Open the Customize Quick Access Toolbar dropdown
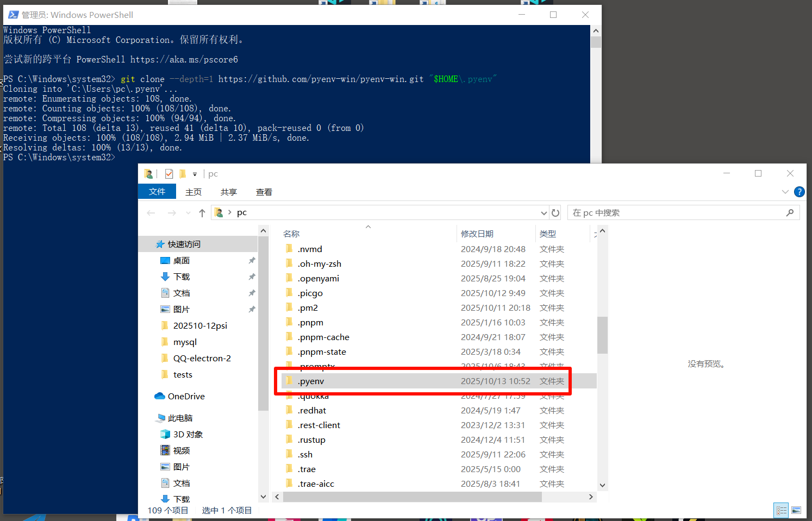812x521 pixels. [x=195, y=174]
